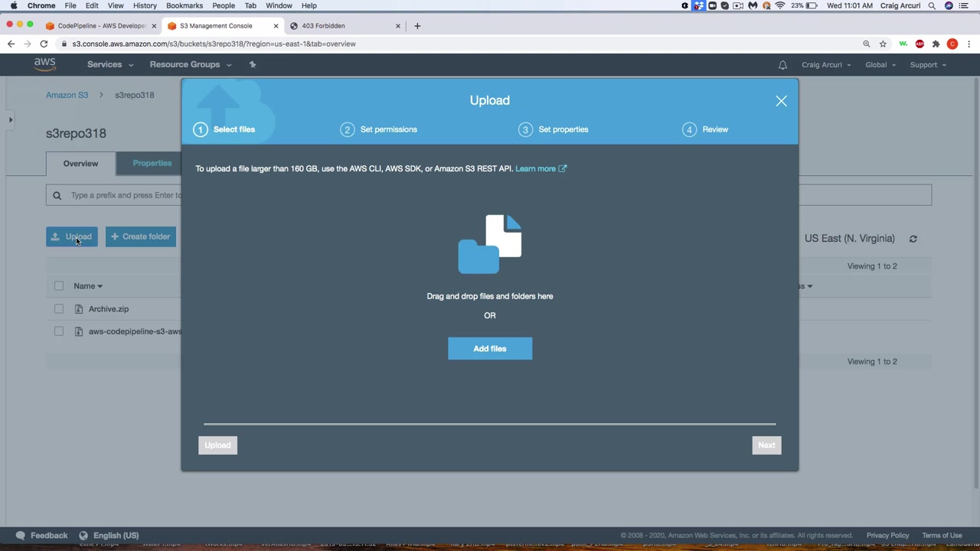Click the Upload button at dialog bottom
This screenshot has width=980, height=551.
[x=217, y=445]
